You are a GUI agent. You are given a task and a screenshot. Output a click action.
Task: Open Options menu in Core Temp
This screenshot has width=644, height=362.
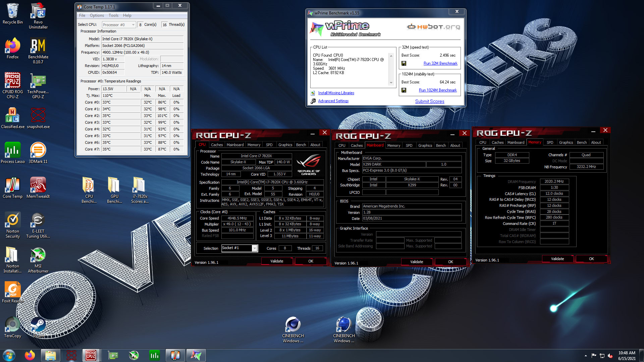click(x=97, y=15)
